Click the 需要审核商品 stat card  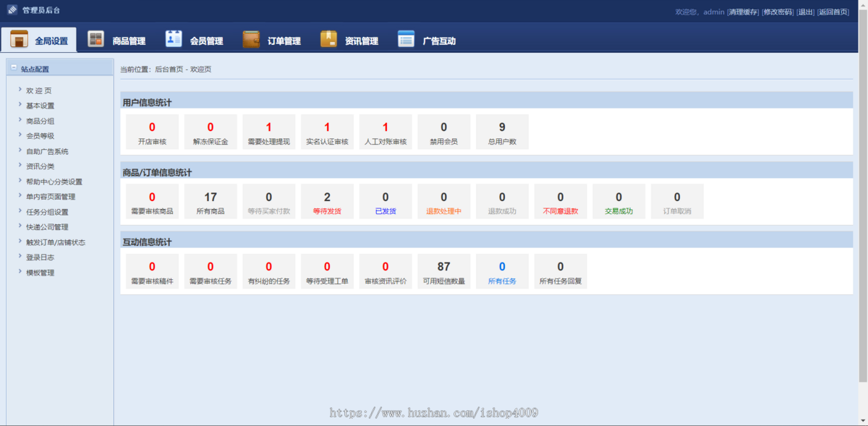tap(152, 201)
